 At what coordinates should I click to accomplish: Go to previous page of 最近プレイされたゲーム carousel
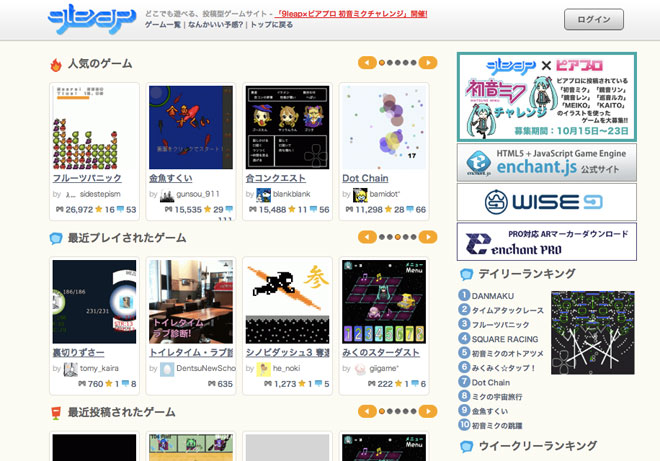click(x=367, y=237)
